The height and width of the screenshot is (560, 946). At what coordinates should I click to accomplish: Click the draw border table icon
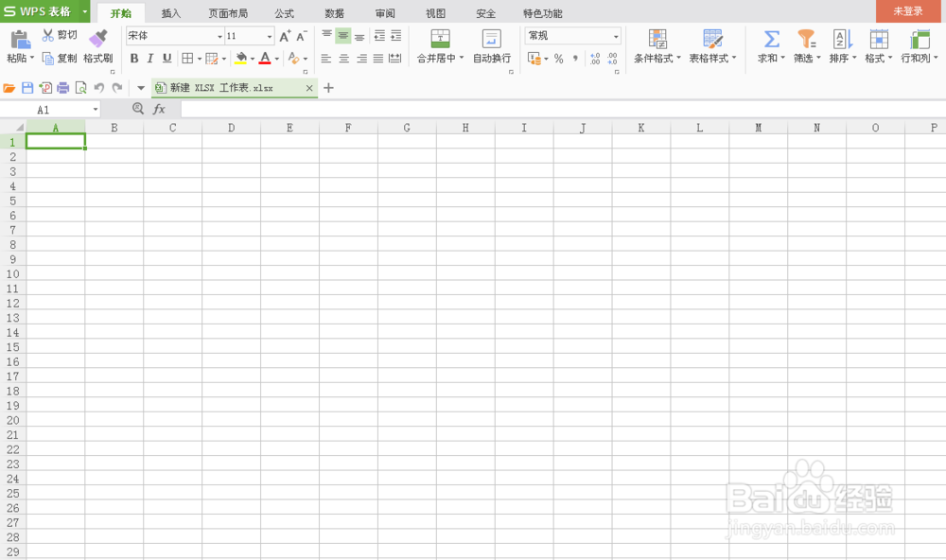[x=211, y=58]
